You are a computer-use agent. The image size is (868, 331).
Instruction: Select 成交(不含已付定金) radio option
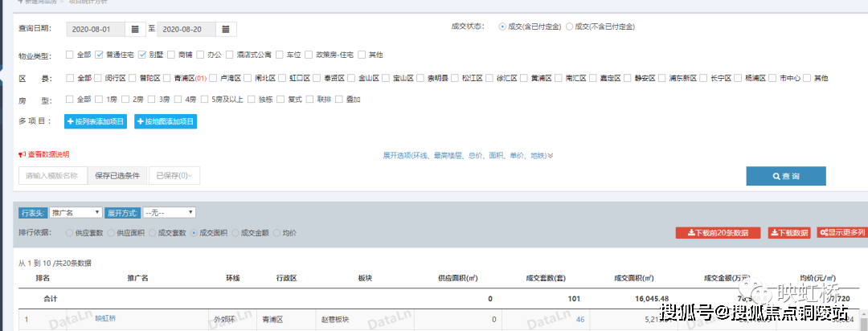click(569, 27)
